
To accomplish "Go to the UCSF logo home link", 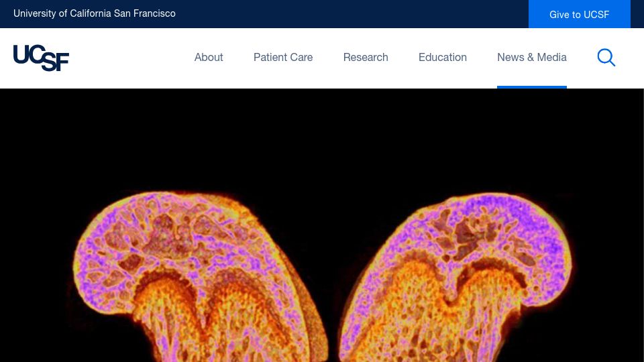I will click(41, 58).
